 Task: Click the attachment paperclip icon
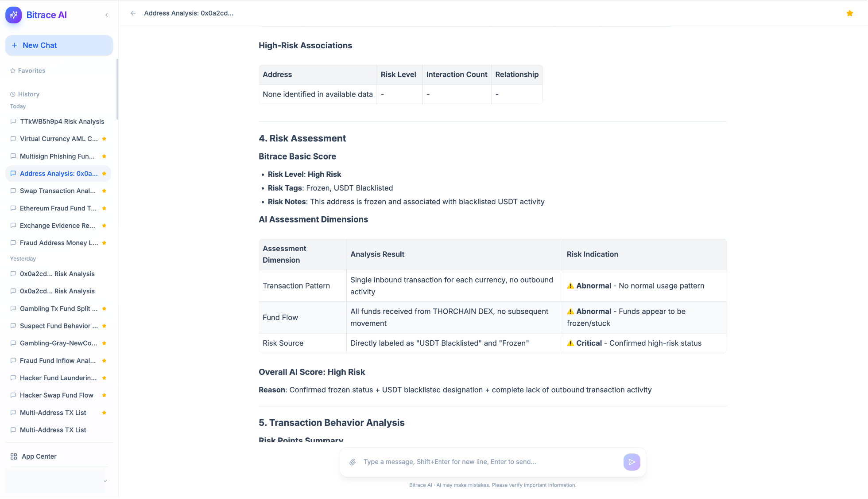353,462
